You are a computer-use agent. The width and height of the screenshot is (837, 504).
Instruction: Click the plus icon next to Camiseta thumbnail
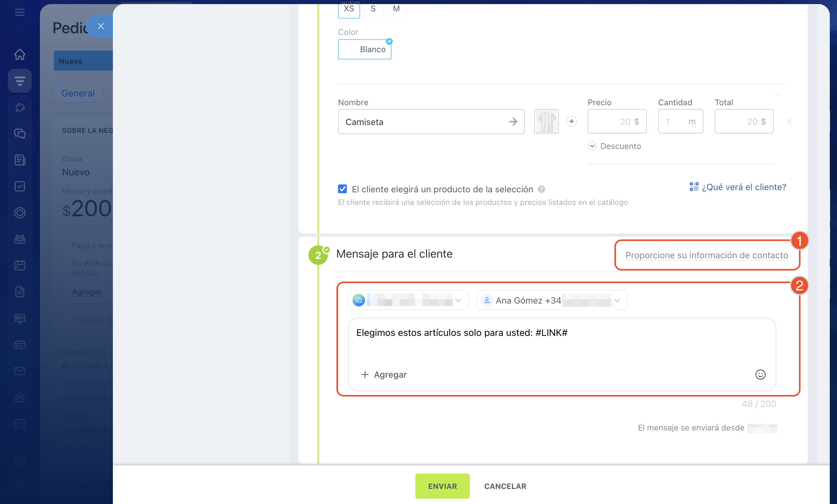click(571, 122)
